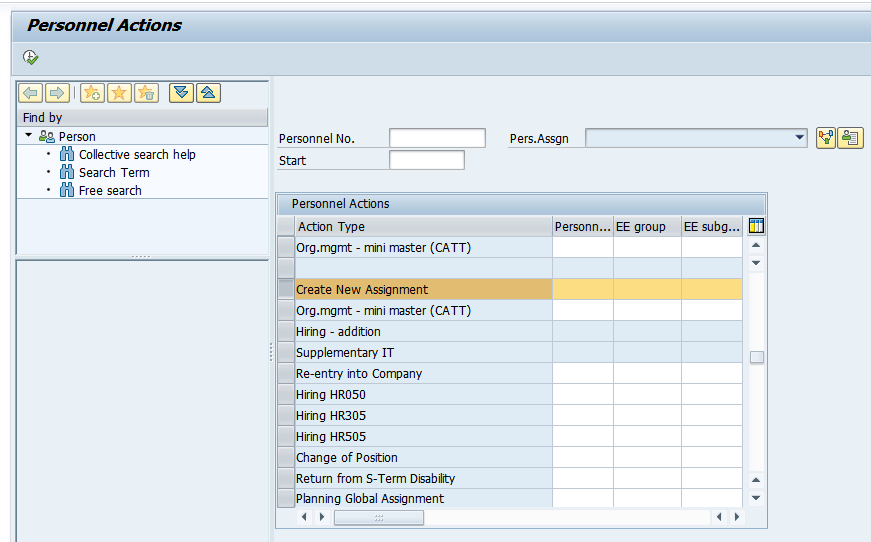The width and height of the screenshot is (871, 542).
Task: Click the Personnel No. input field
Action: point(437,139)
